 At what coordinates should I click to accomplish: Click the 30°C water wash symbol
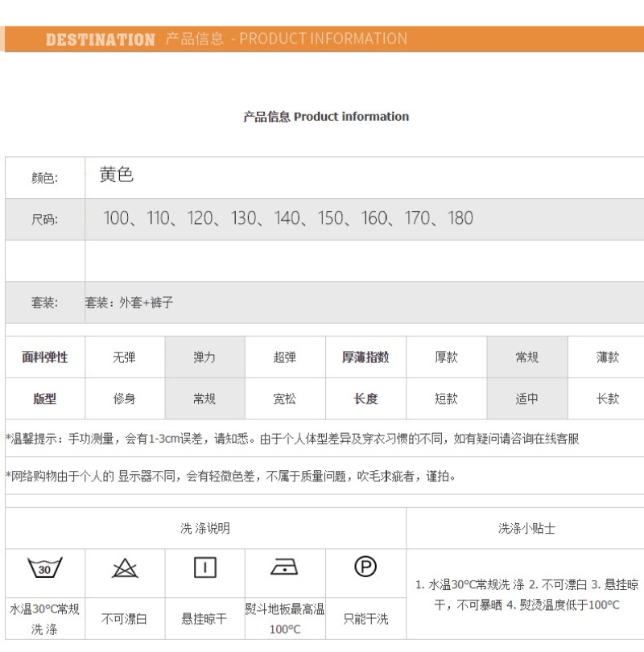coord(45,568)
